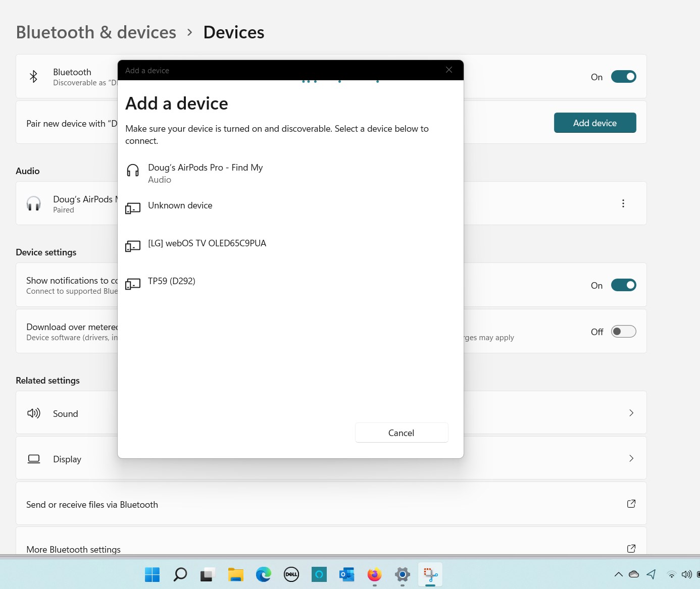Screen dimensions: 700x589
Task: Click the Wi-Fi tray icon
Action: (x=671, y=574)
